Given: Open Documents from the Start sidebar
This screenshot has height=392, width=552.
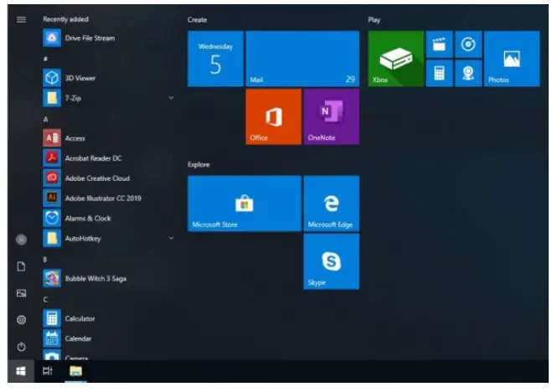Looking at the screenshot, I should [21, 266].
